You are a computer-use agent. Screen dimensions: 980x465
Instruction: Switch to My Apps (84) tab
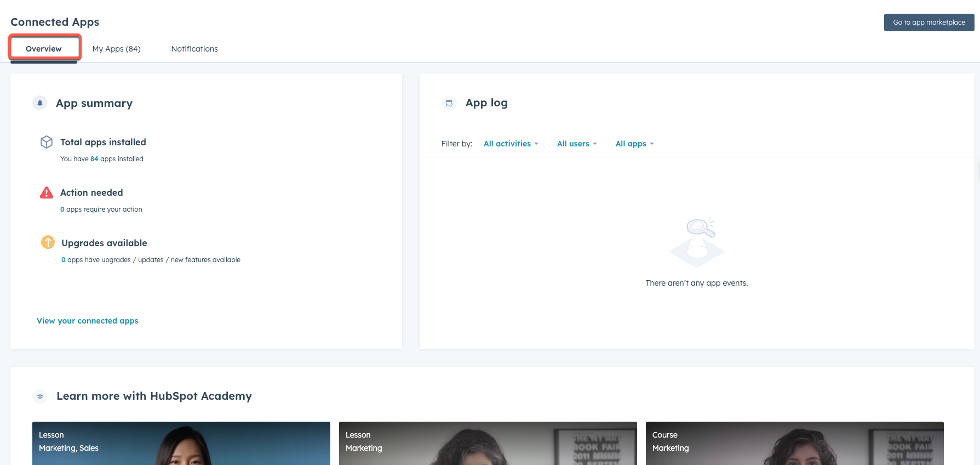(116, 49)
